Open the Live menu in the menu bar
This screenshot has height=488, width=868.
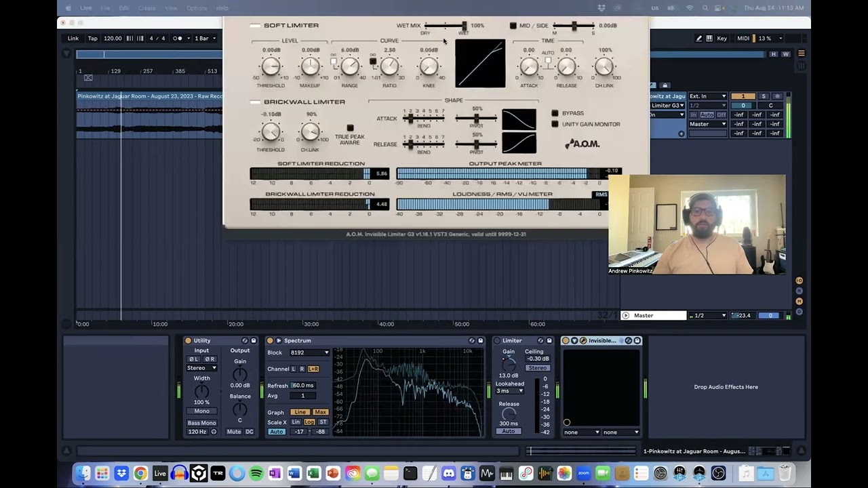pos(86,8)
